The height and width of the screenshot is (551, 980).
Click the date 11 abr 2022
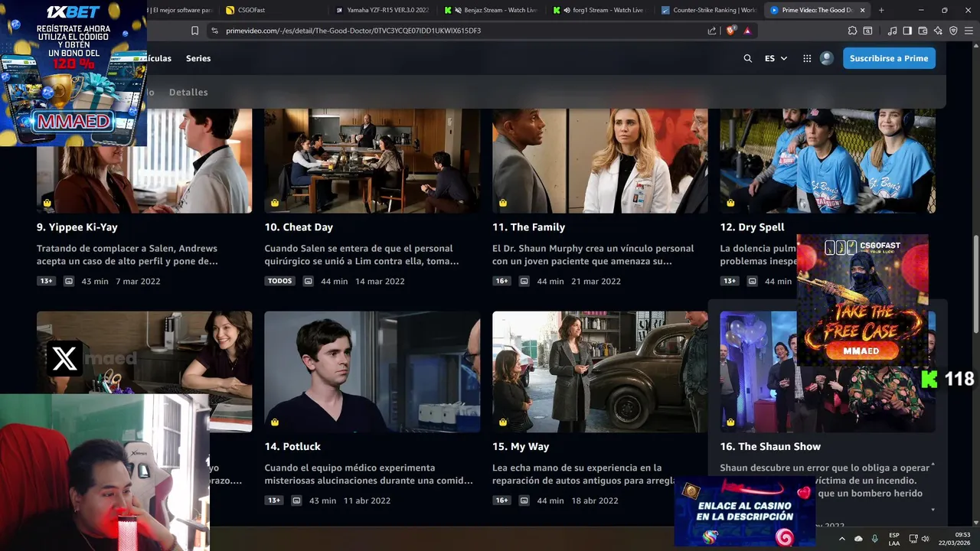[367, 500]
